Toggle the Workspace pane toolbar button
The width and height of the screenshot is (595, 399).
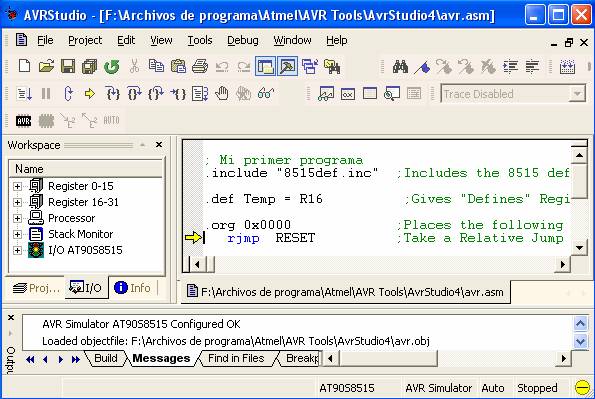pos(265,66)
